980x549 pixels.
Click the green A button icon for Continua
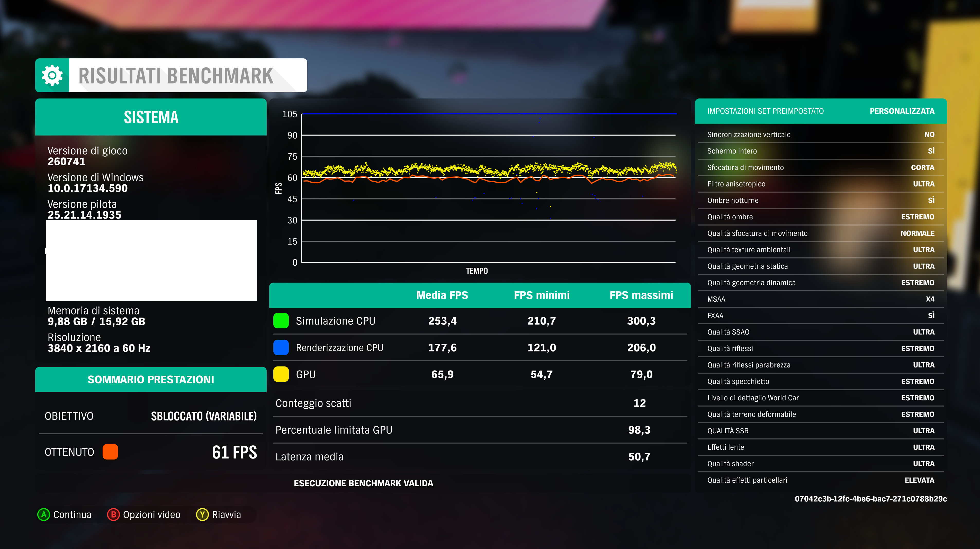tap(44, 515)
